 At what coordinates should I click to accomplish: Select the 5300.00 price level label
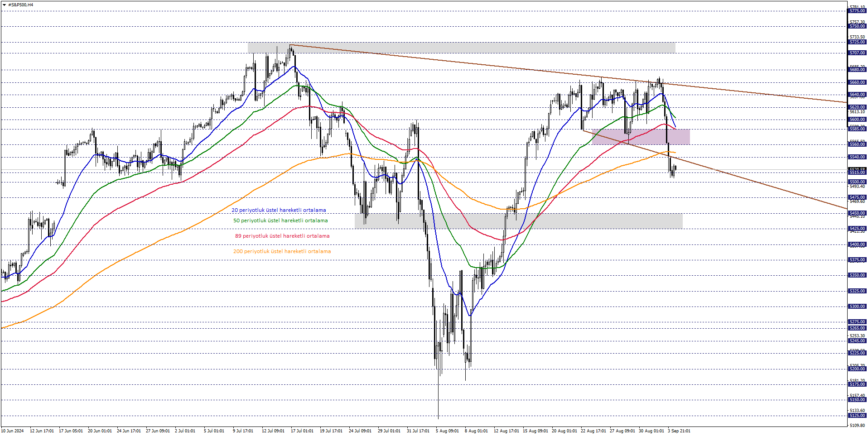click(x=857, y=307)
